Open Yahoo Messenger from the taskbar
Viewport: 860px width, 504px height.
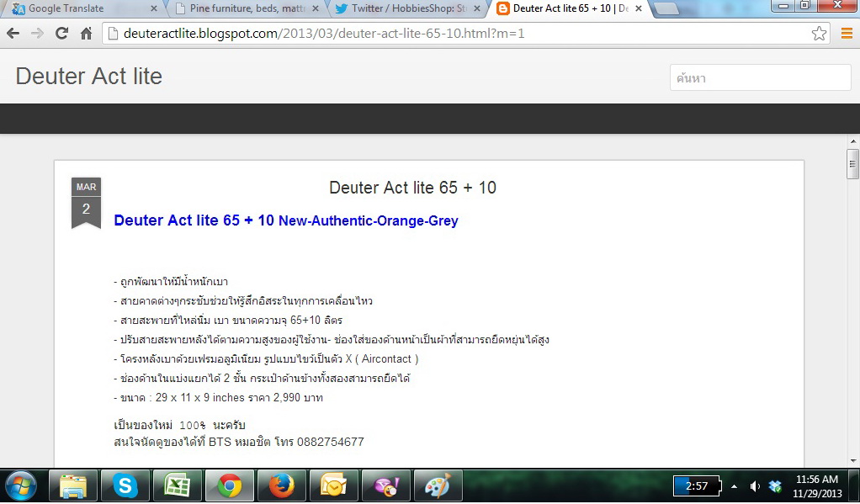click(x=385, y=485)
